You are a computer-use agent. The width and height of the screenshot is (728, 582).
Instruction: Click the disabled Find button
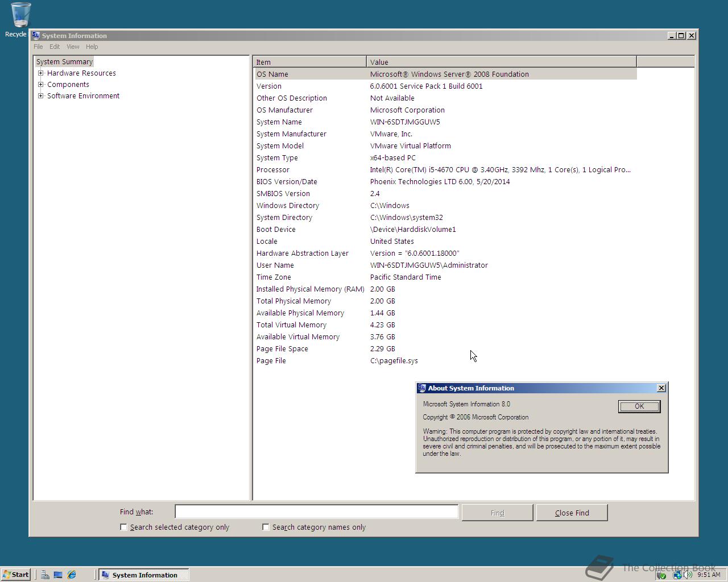[497, 513]
